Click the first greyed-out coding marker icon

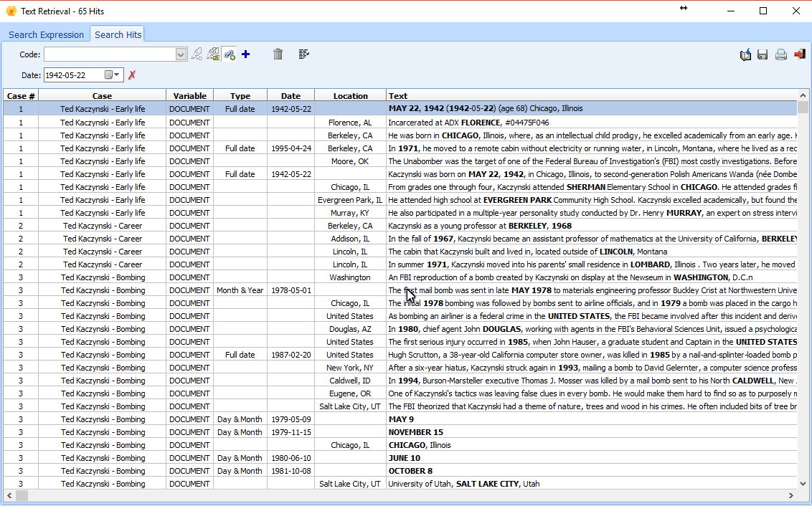tap(197, 54)
